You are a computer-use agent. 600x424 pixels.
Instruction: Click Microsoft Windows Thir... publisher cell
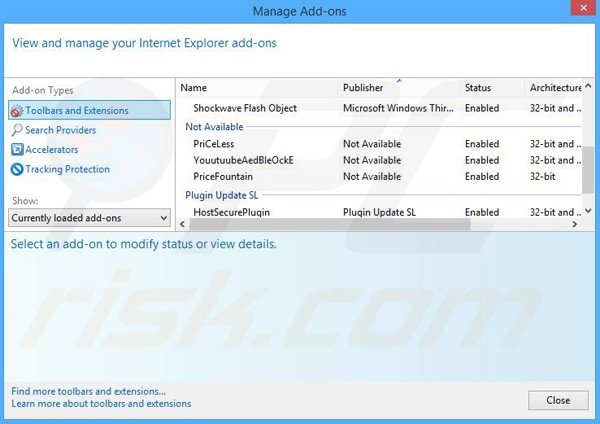tap(398, 108)
